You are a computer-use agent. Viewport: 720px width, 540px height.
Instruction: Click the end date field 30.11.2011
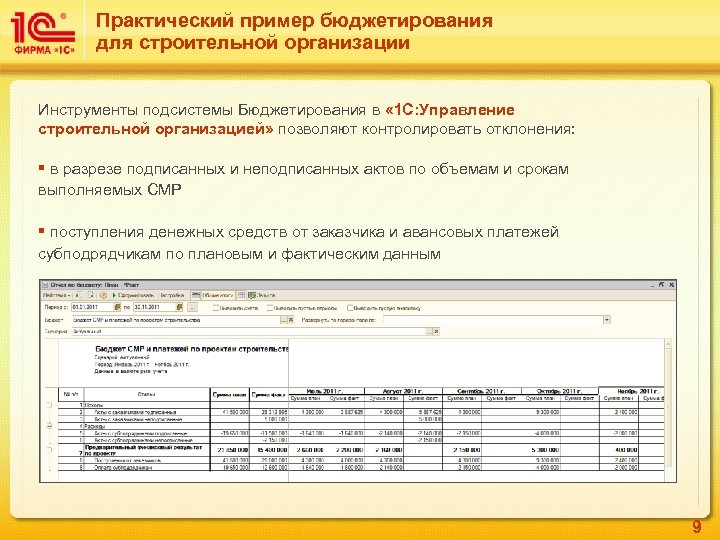(x=154, y=307)
